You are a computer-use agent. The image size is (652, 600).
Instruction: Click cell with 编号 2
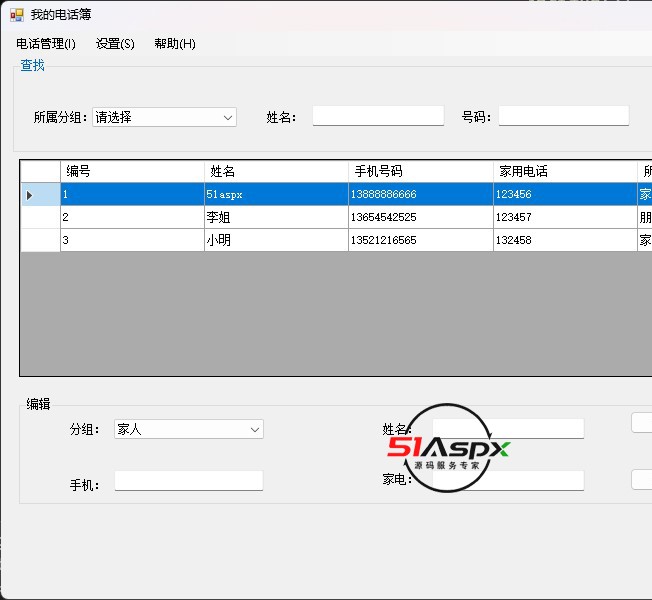(x=132, y=217)
